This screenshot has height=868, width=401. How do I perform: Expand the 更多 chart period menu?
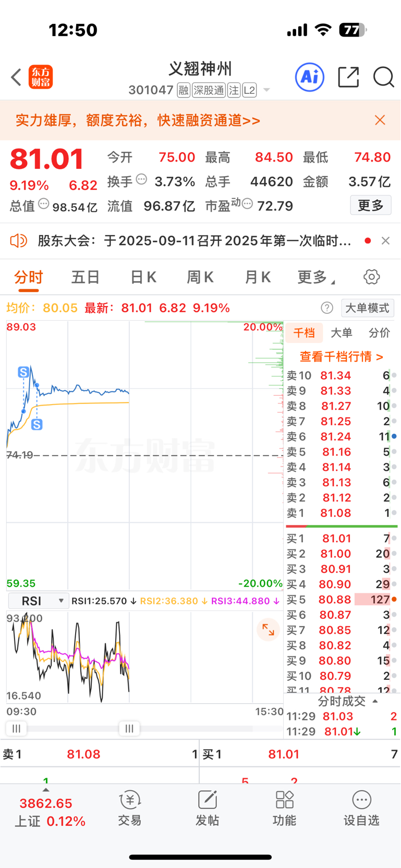pos(316,277)
